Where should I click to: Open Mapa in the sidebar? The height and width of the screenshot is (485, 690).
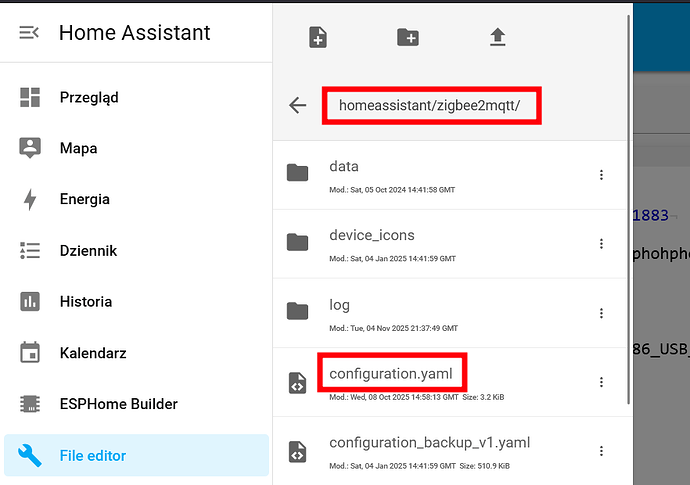coord(78,148)
